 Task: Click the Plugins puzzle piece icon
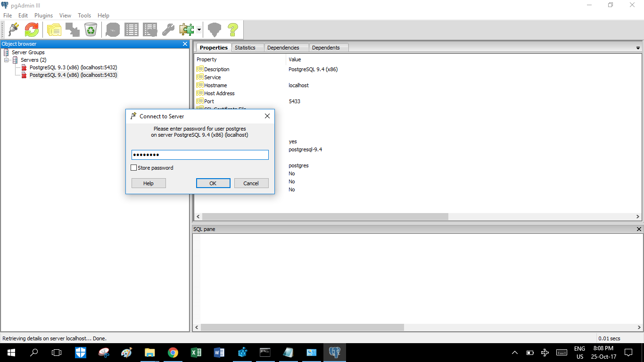click(187, 30)
